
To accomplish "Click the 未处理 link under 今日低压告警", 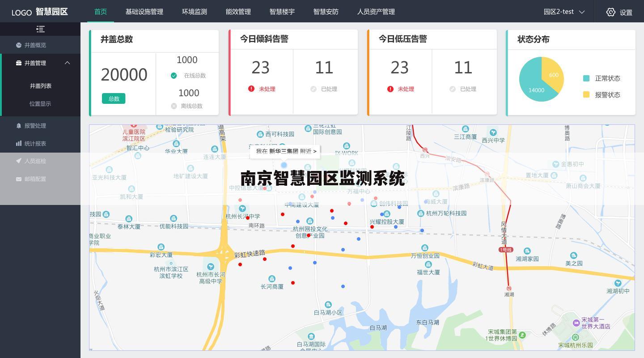I will (406, 89).
